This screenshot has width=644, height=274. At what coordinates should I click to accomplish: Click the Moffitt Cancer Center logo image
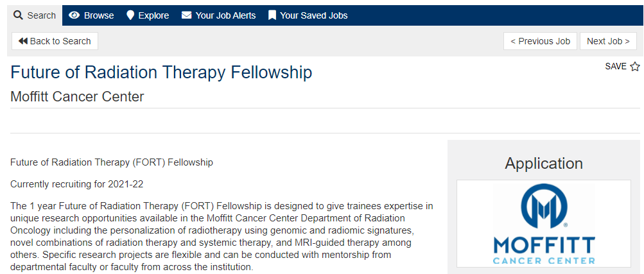[x=544, y=223]
